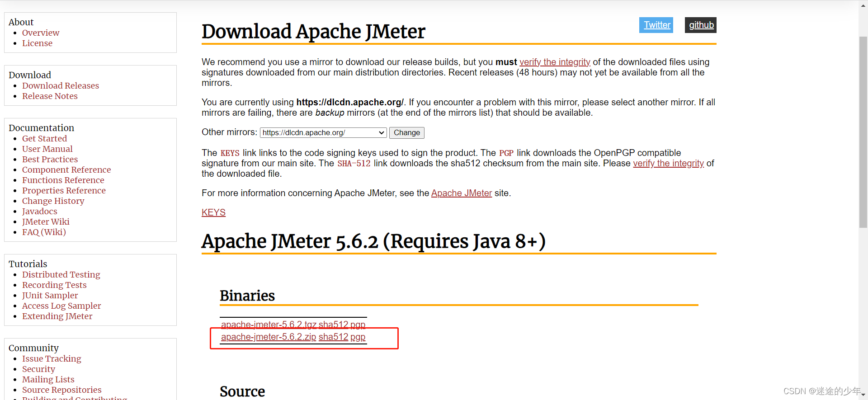
Task: Open the User Manual link
Action: 47,149
